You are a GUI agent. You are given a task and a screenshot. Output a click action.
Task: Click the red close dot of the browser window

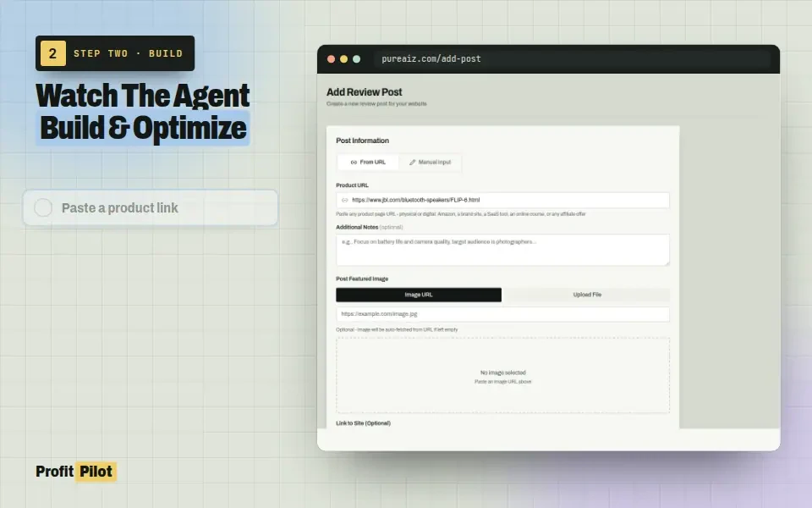(x=331, y=59)
